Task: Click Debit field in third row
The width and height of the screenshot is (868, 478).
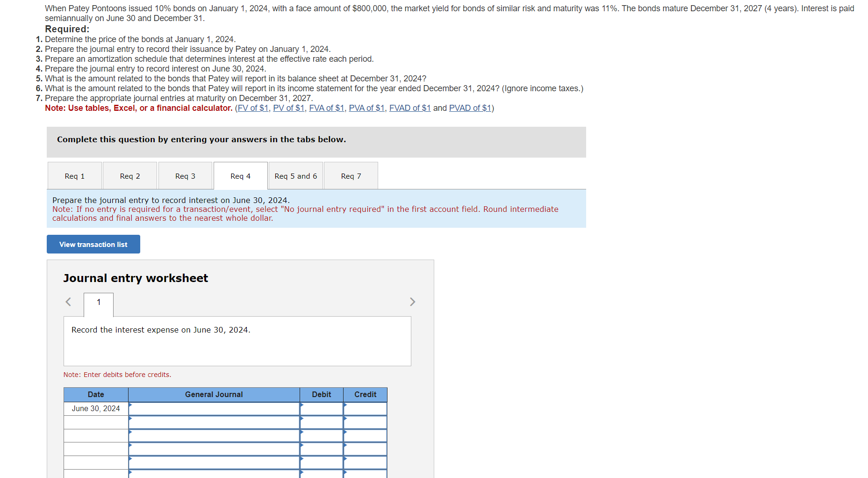Action: click(322, 436)
